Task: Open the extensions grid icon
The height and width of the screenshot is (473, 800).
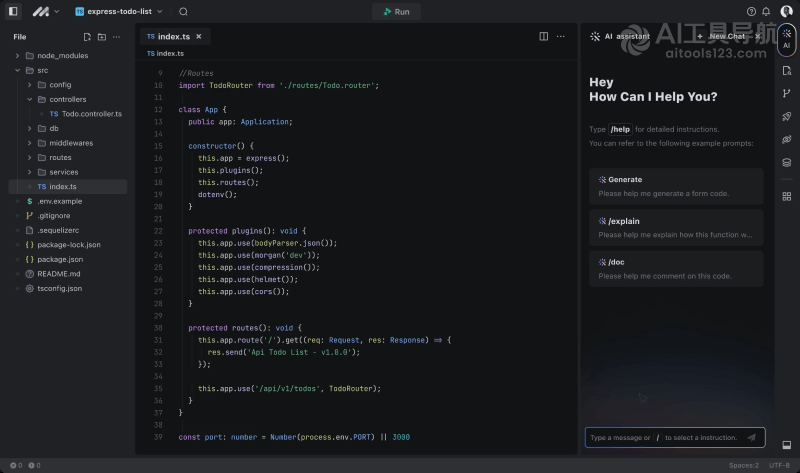Action: coord(787,196)
